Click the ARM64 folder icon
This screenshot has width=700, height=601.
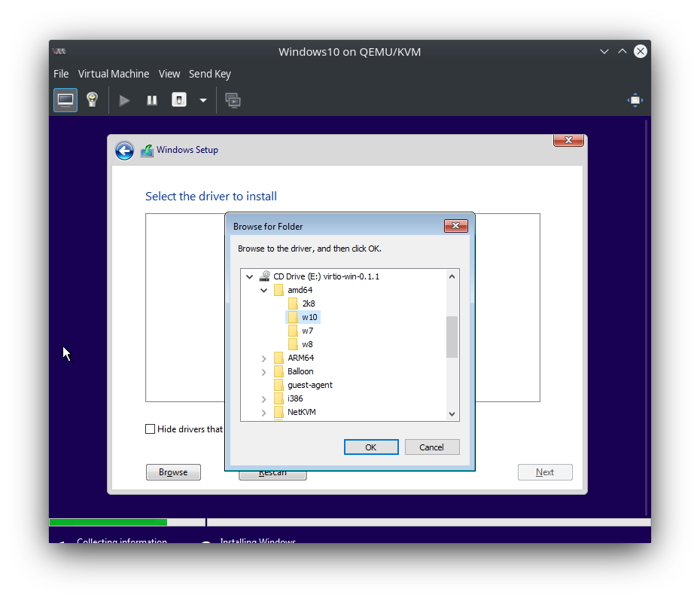278,358
